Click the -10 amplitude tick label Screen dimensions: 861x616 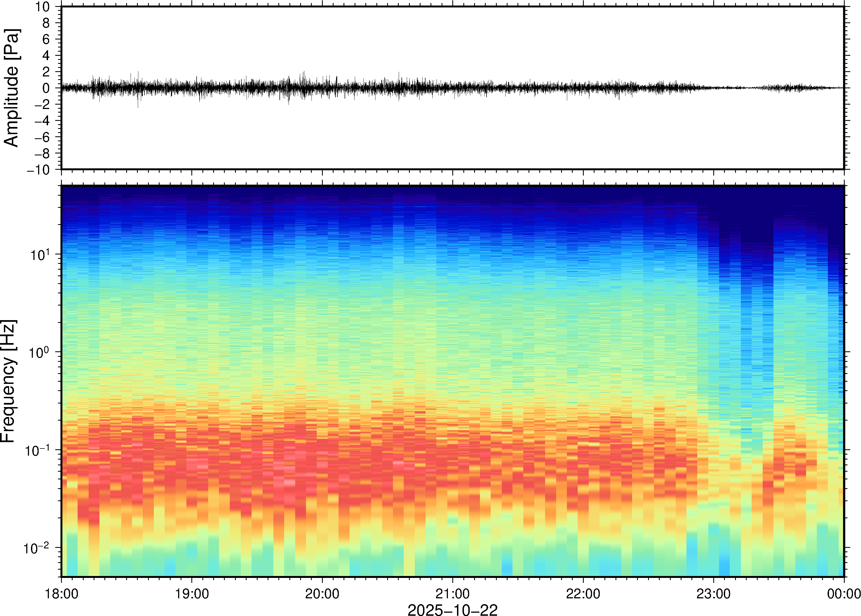pyautogui.click(x=39, y=170)
